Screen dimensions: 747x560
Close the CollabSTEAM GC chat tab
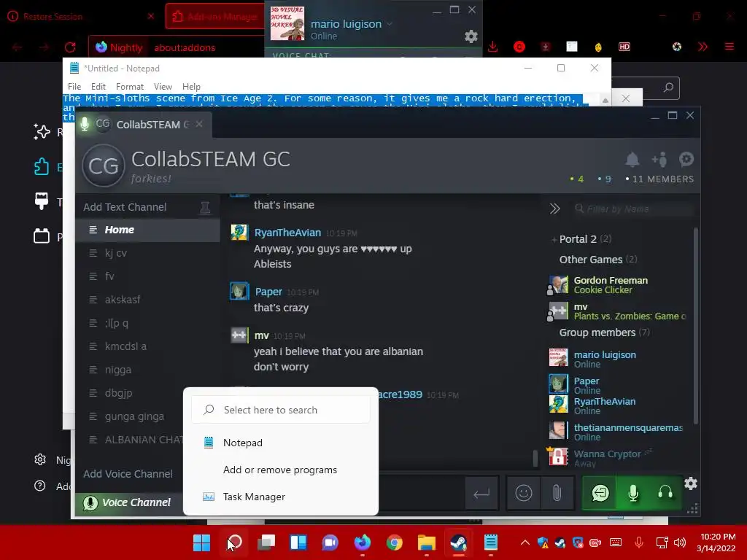coord(199,124)
